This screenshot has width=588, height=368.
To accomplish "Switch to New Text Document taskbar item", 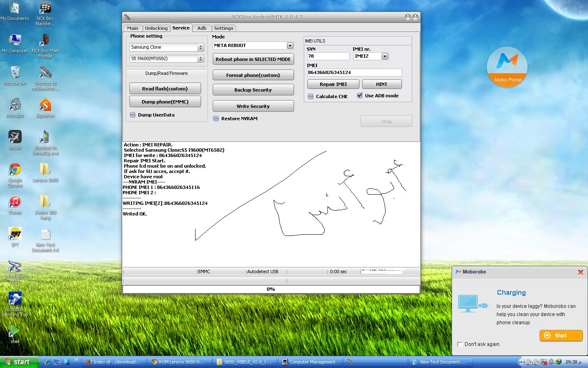I will [x=441, y=362].
